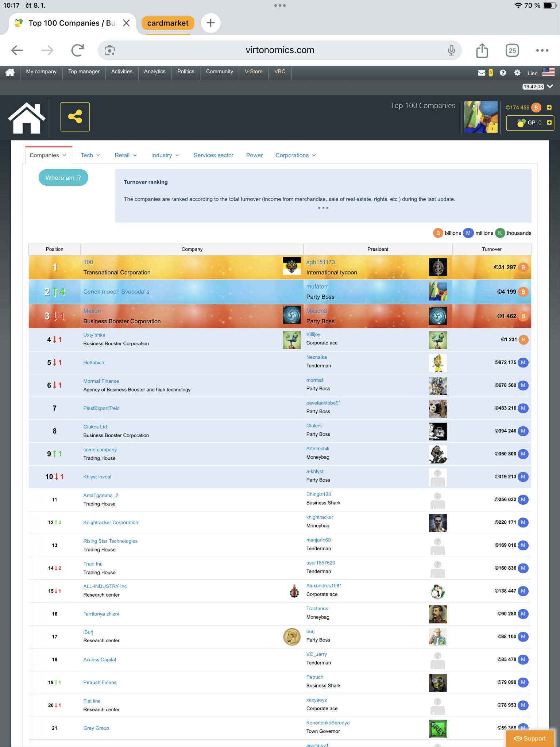This screenshot has height=747, width=560.
Task: Expand the server time chevron
Action: [x=550, y=86]
